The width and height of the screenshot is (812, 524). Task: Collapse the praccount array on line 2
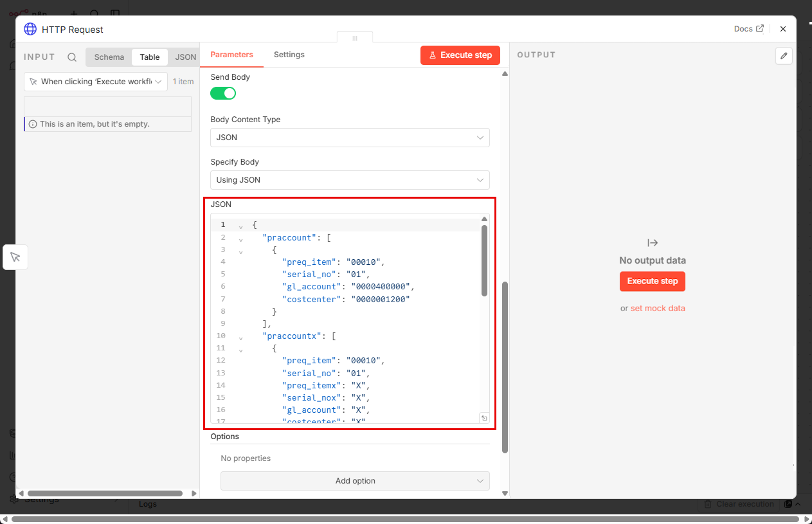pos(240,238)
